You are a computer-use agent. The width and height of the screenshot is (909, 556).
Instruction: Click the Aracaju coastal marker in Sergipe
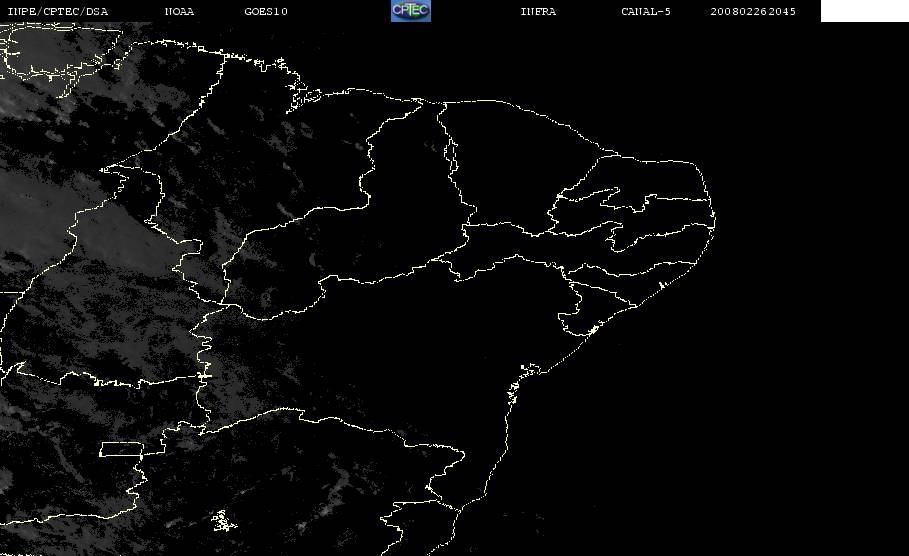coord(593,330)
